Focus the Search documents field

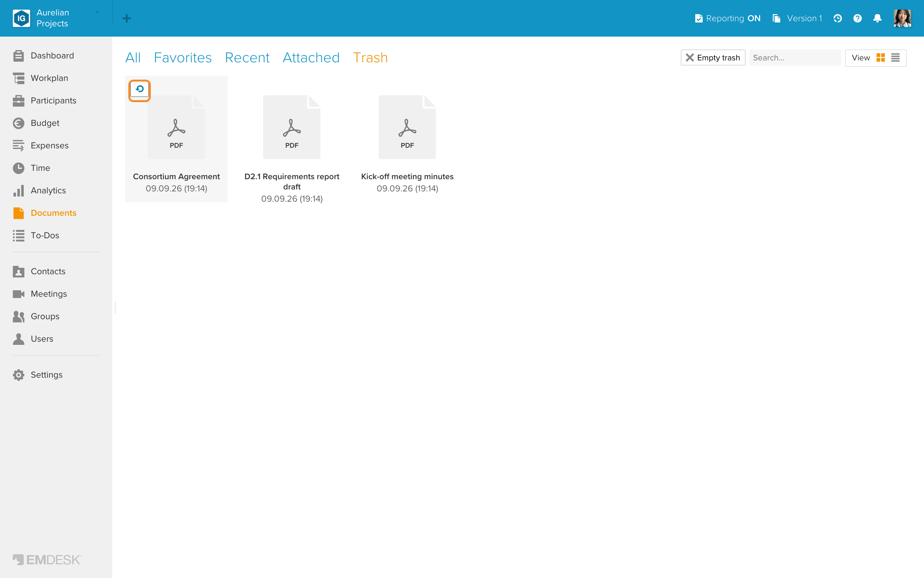point(795,58)
